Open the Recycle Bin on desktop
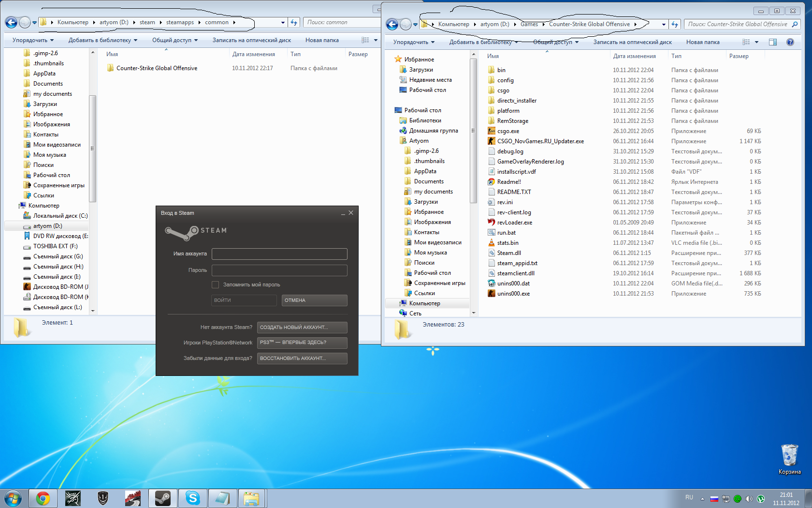This screenshot has width=812, height=508. click(789, 456)
